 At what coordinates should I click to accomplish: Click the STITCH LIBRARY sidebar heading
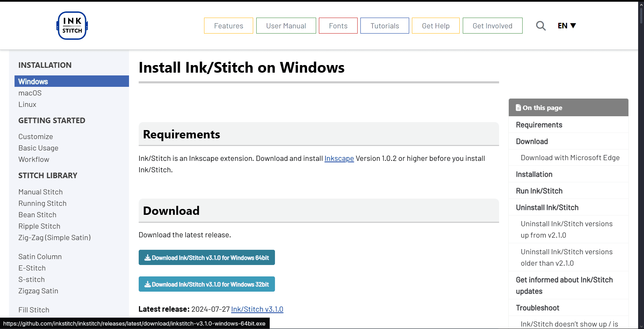click(48, 175)
